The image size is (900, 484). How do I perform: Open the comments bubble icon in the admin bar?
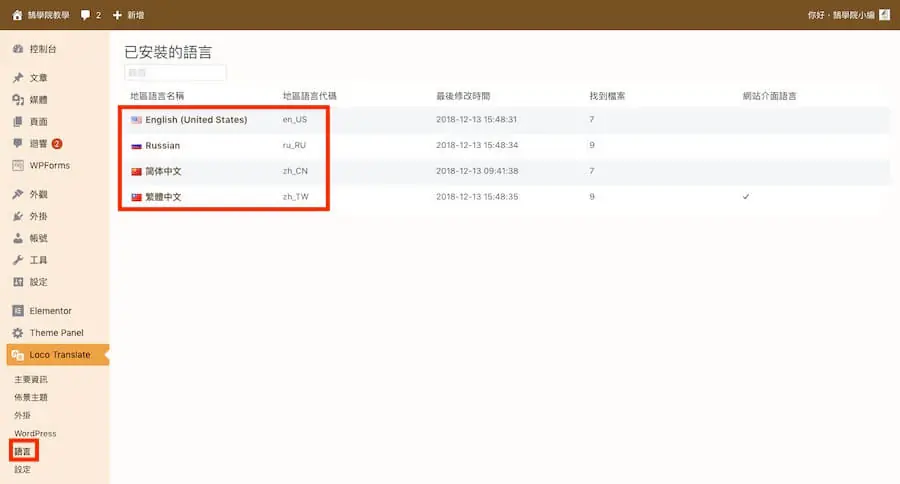point(85,15)
